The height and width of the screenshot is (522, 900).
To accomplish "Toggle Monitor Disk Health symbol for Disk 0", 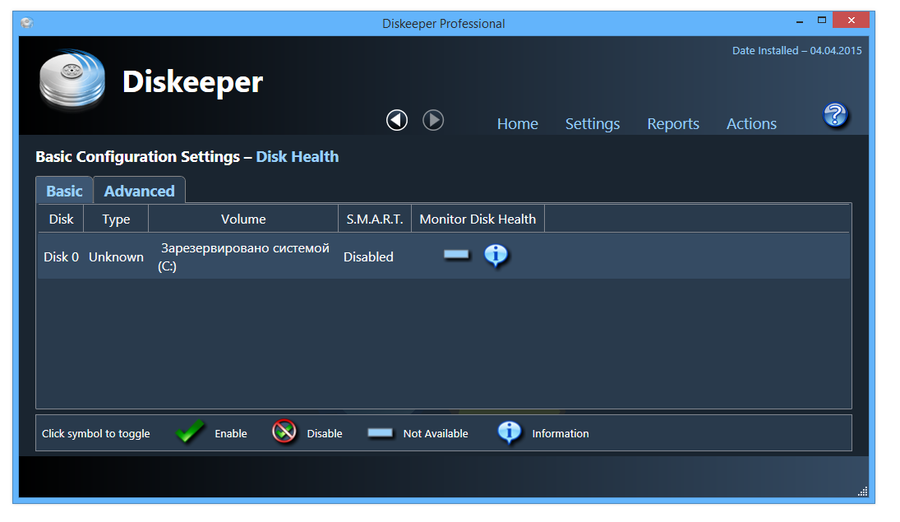I will click(x=456, y=255).
